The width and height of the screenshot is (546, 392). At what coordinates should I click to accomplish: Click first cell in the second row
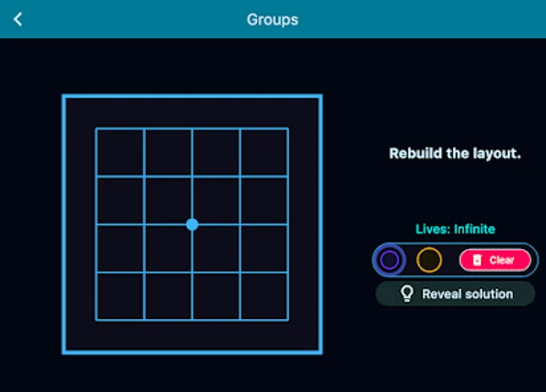[119, 201]
